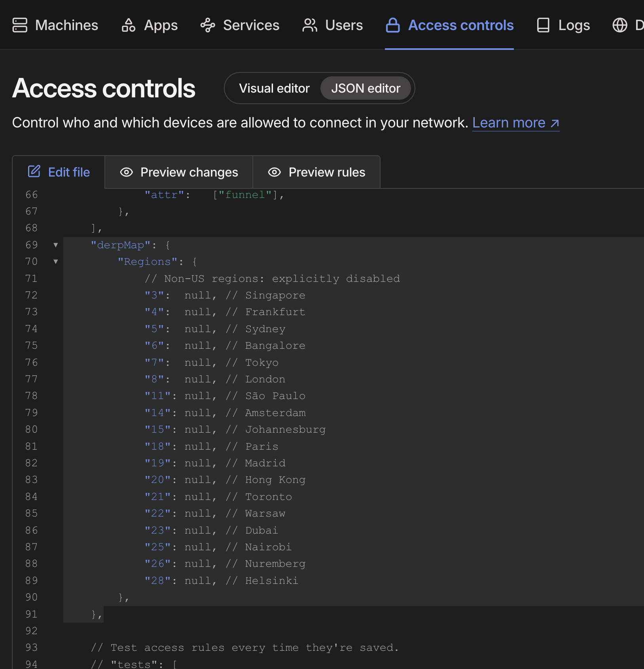644x669 pixels.
Task: Select line number 93 in gutter
Action: point(32,647)
